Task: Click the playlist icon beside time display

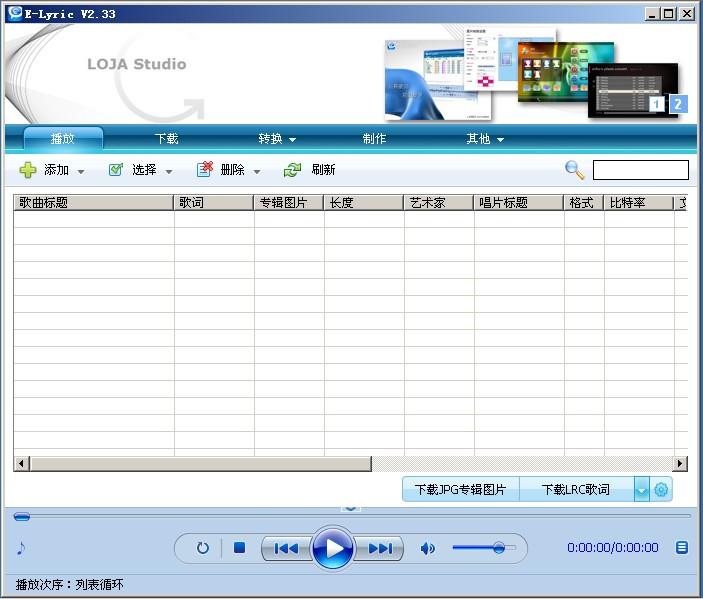Action: (x=682, y=547)
